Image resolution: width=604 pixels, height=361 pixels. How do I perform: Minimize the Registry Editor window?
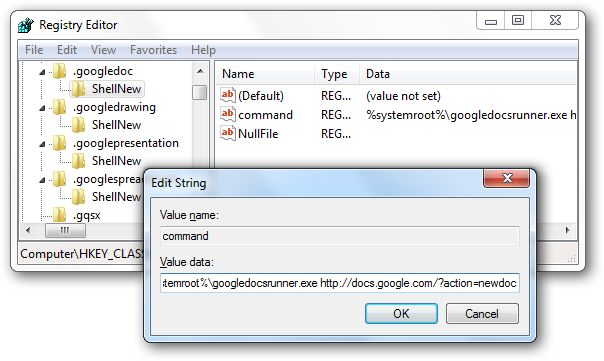(x=490, y=20)
